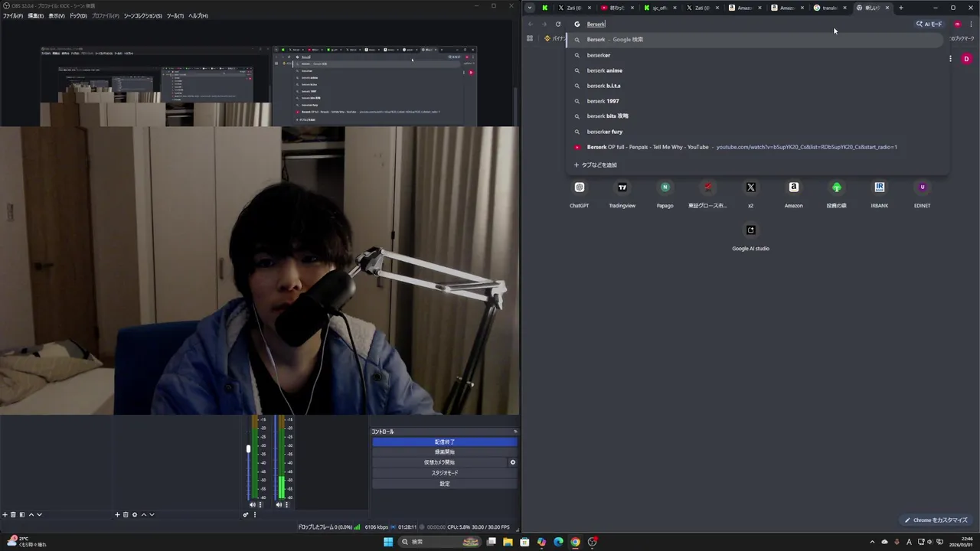Viewport: 980px width, 551px height.
Task: Move the selected source up
Action: coord(143,514)
